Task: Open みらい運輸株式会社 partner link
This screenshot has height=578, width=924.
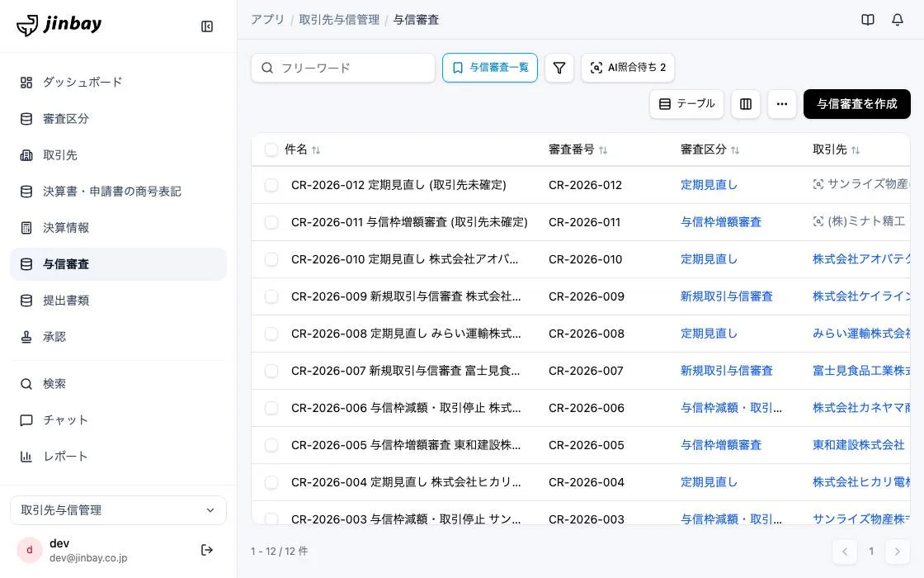Action: tap(861, 334)
